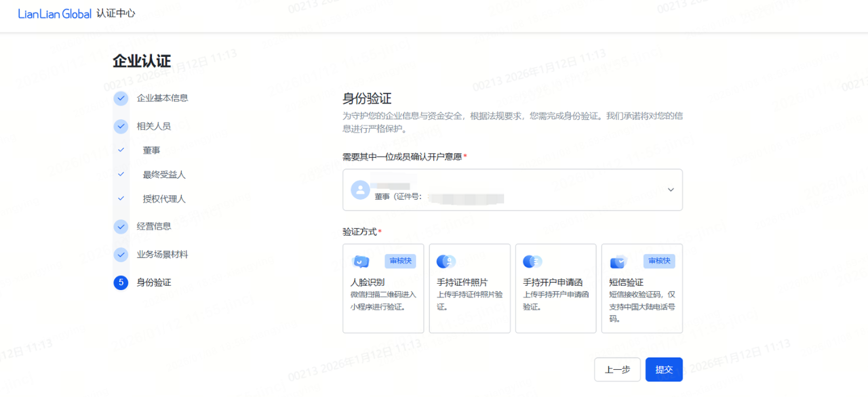Click the checkmark beside 授权代理人
868x397 pixels.
(121, 199)
